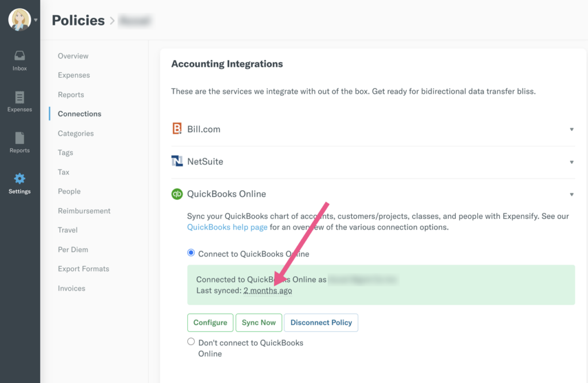Open Per Diem in policy menu
Screen dimensions: 588x383
(73, 249)
